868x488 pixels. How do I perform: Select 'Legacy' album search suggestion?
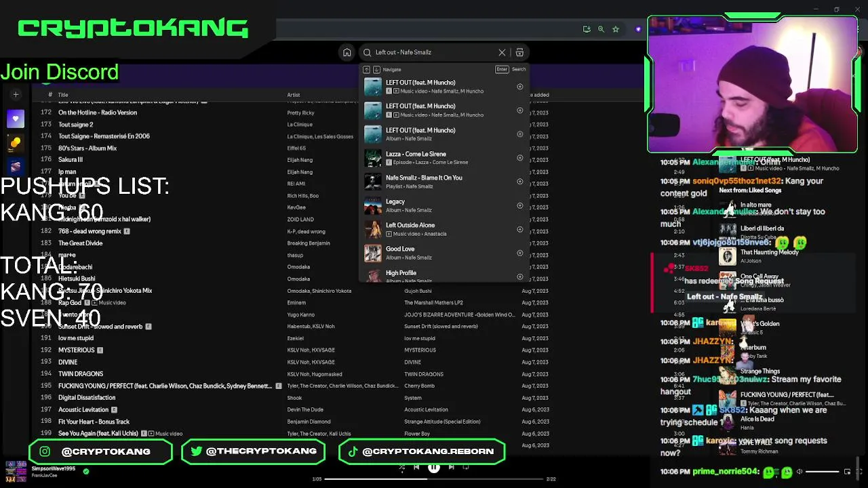tap(445, 205)
